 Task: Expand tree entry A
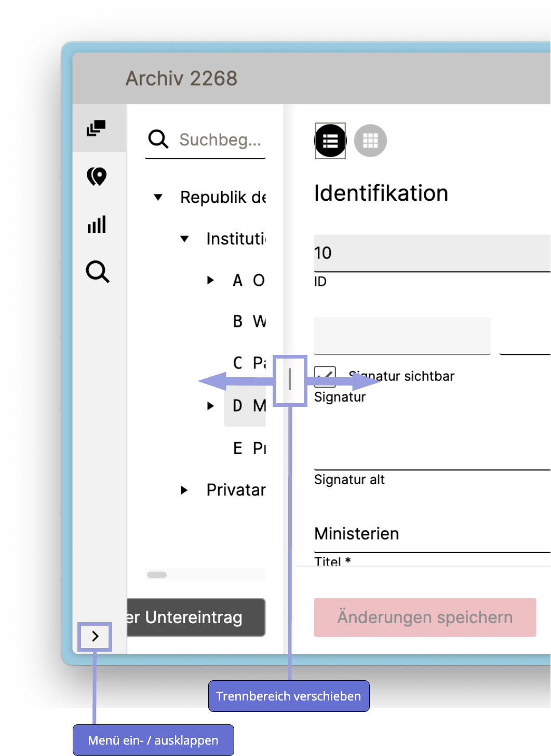click(x=210, y=280)
